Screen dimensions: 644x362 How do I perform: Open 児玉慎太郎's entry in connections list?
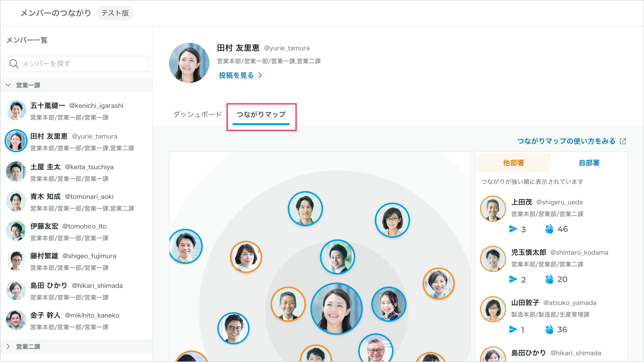tap(551, 265)
